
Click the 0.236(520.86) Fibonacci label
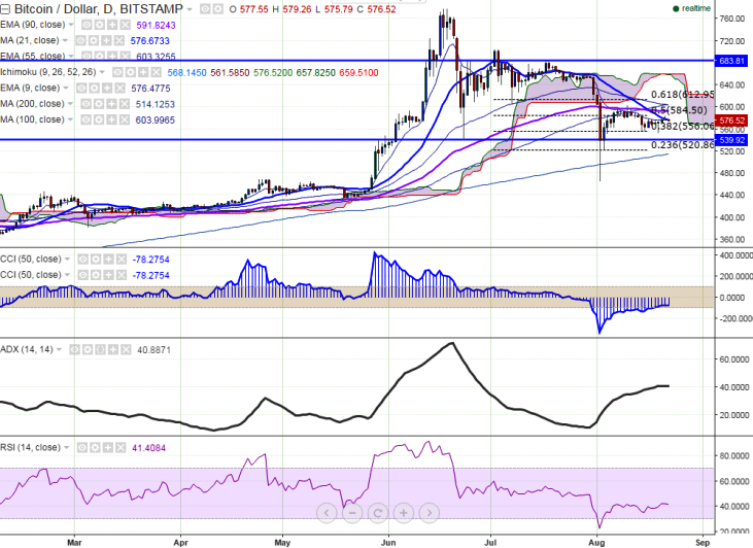682,145
